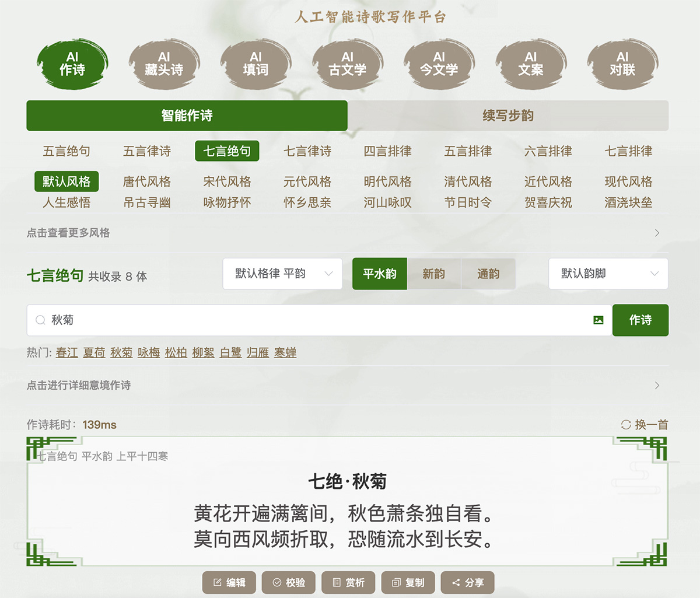Open the AI 文案 writing mode
The height and width of the screenshot is (598, 700).
(x=531, y=64)
